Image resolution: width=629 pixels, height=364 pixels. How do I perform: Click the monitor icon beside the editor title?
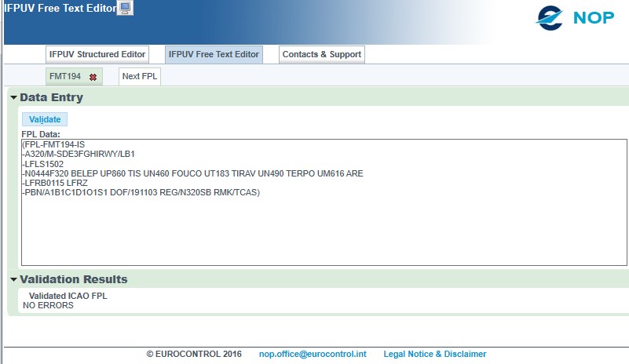click(125, 8)
